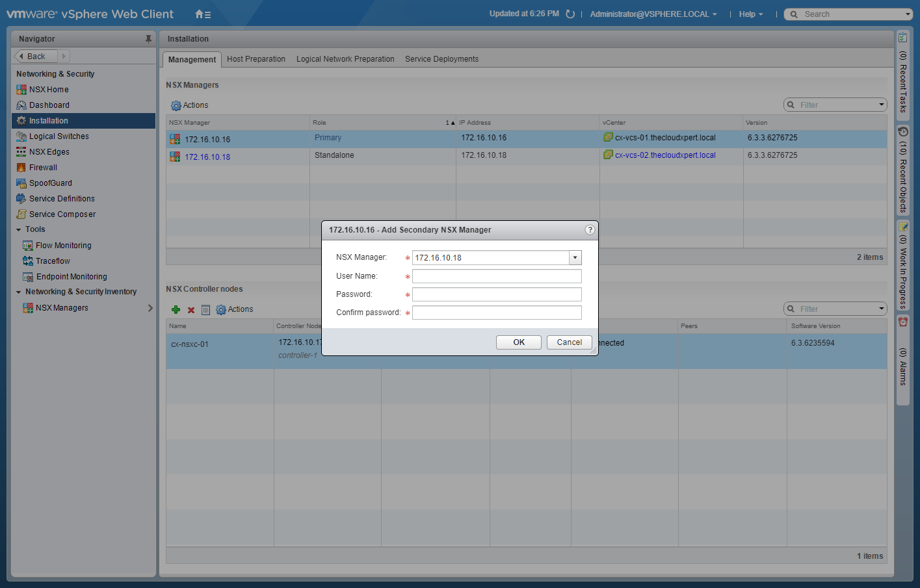Open the Alarms sidebar panel icon
This screenshot has width=920, height=588.
tap(902, 322)
